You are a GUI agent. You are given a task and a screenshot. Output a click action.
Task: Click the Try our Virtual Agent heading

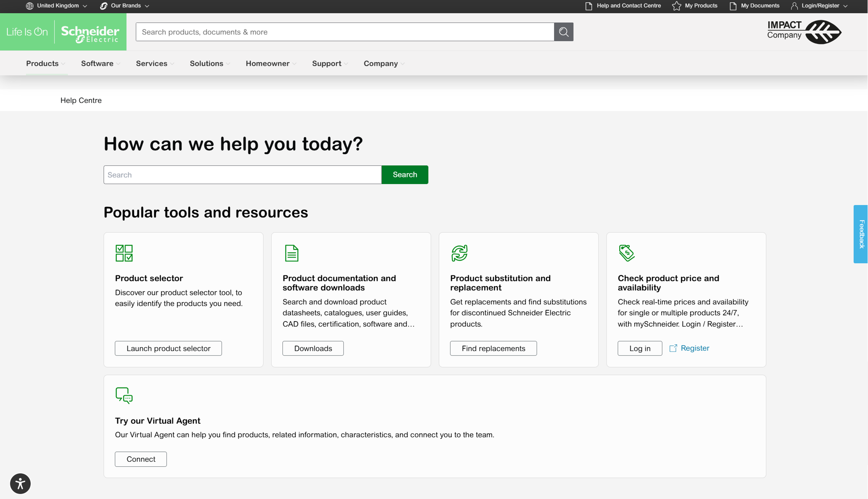(x=158, y=421)
